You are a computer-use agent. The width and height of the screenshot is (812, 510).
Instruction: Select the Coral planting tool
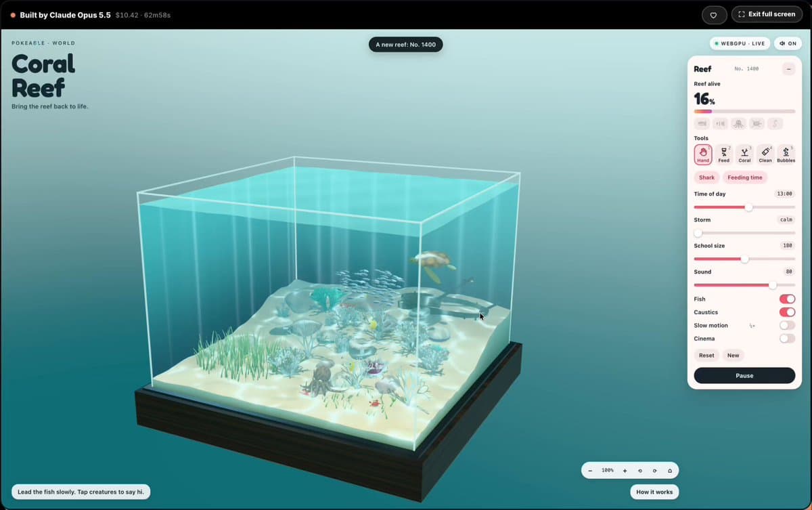744,154
